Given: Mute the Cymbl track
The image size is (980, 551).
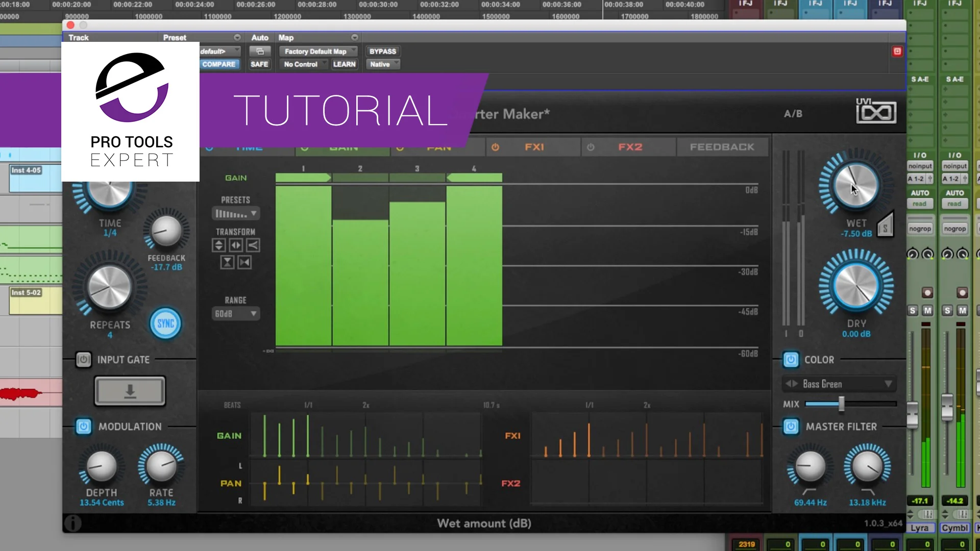Looking at the screenshot, I should [x=963, y=310].
